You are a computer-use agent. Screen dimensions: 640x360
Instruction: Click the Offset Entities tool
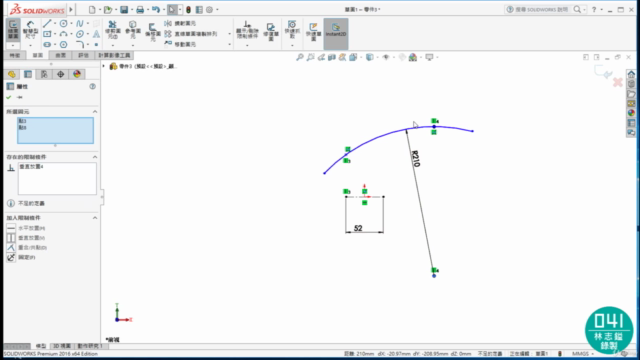click(152, 31)
